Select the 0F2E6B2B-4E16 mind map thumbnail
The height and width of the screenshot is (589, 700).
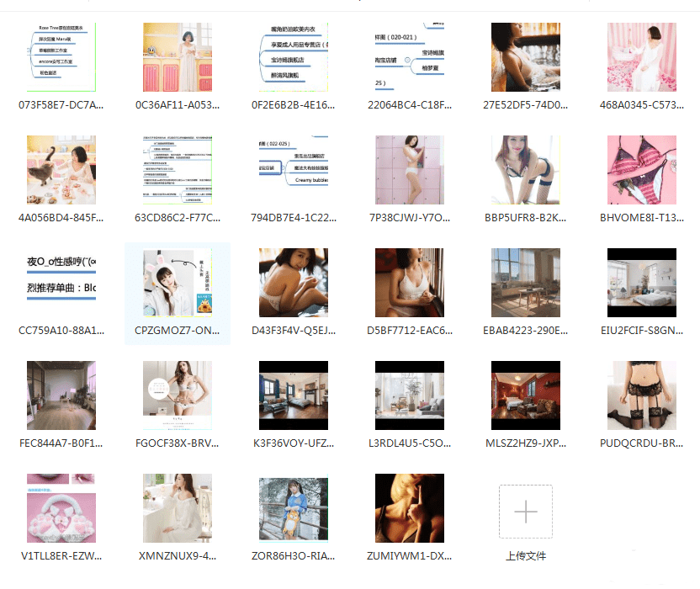(x=294, y=57)
